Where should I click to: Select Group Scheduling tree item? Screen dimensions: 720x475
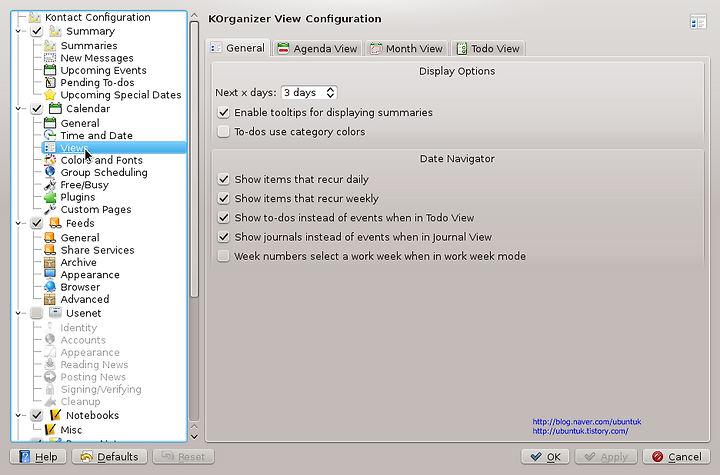pos(104,173)
